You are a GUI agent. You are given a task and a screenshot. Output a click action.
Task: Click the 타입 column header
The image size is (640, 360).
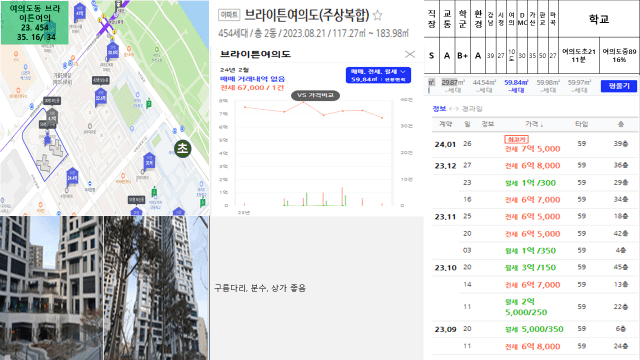(582, 124)
